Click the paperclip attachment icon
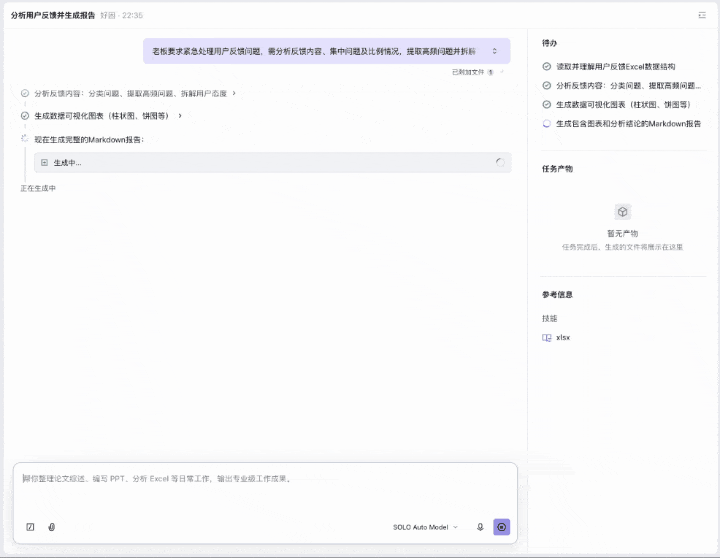The image size is (720, 558). (x=52, y=527)
